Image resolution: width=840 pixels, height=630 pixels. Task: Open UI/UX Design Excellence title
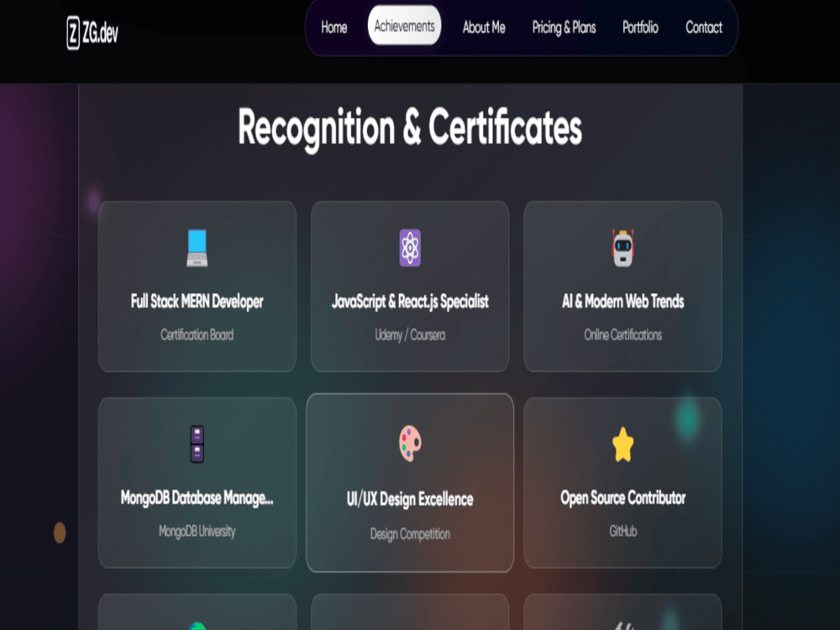tap(410, 499)
